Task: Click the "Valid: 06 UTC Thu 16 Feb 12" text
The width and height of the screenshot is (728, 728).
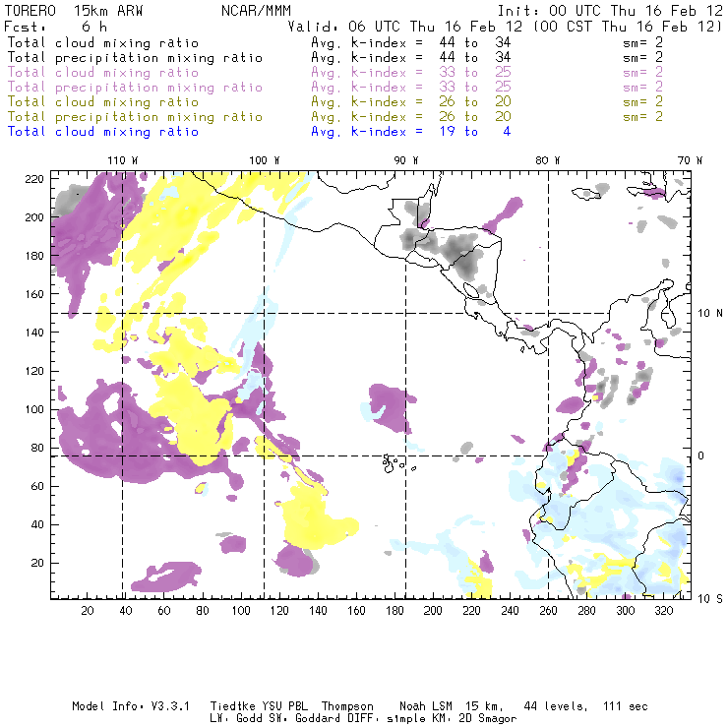Action: (x=404, y=27)
